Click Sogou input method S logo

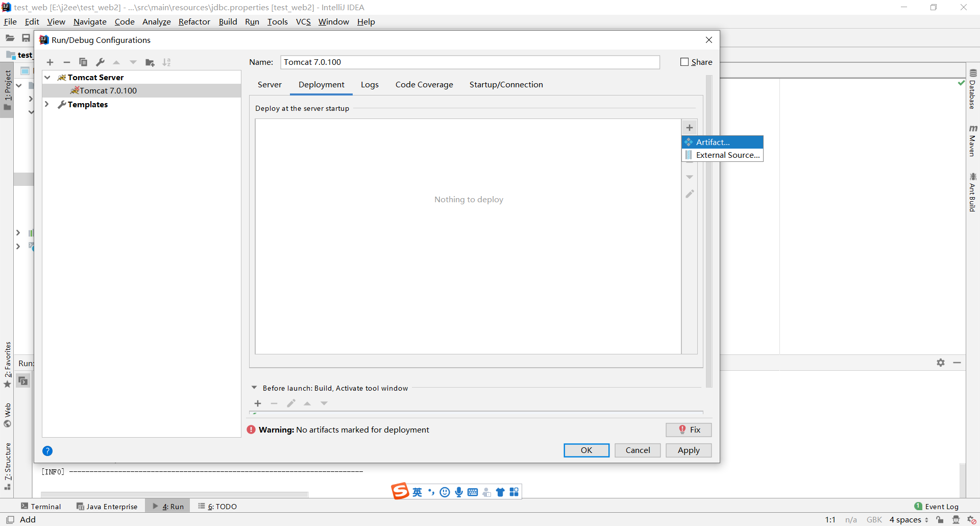click(x=400, y=491)
